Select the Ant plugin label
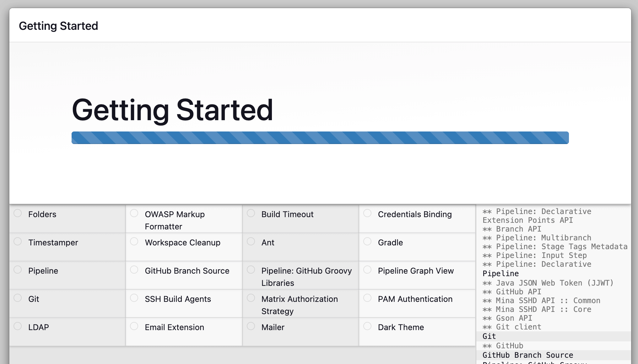This screenshot has height=364, width=638. 268,243
